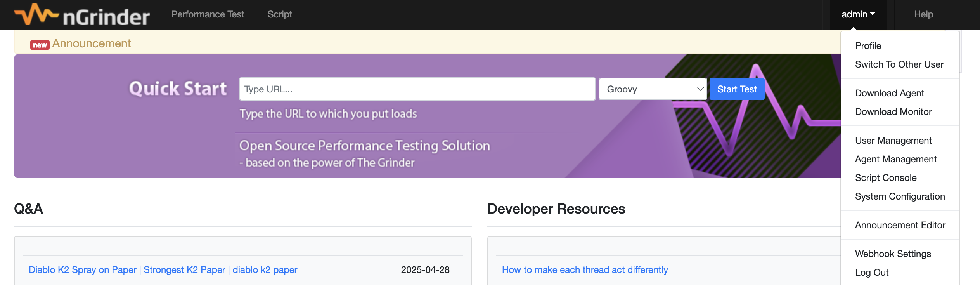Open the Script page
This screenshot has height=285, width=980.
280,14
